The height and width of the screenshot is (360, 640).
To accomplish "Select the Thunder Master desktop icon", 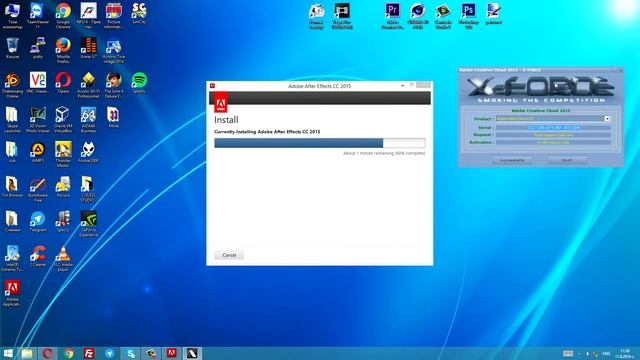I will pyautogui.click(x=63, y=154).
